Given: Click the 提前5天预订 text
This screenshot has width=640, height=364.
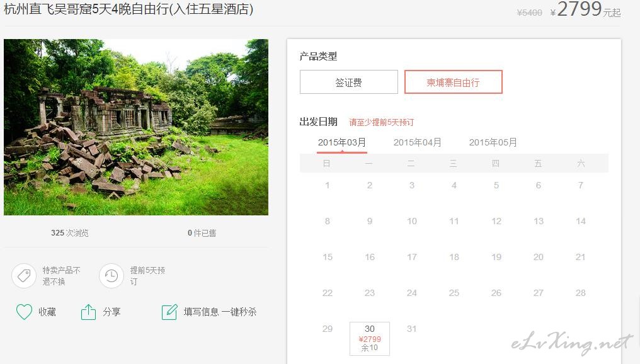Looking at the screenshot, I should [147, 276].
